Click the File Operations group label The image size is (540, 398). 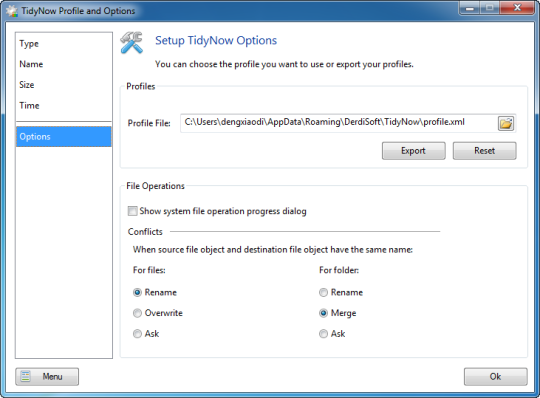coord(155,186)
